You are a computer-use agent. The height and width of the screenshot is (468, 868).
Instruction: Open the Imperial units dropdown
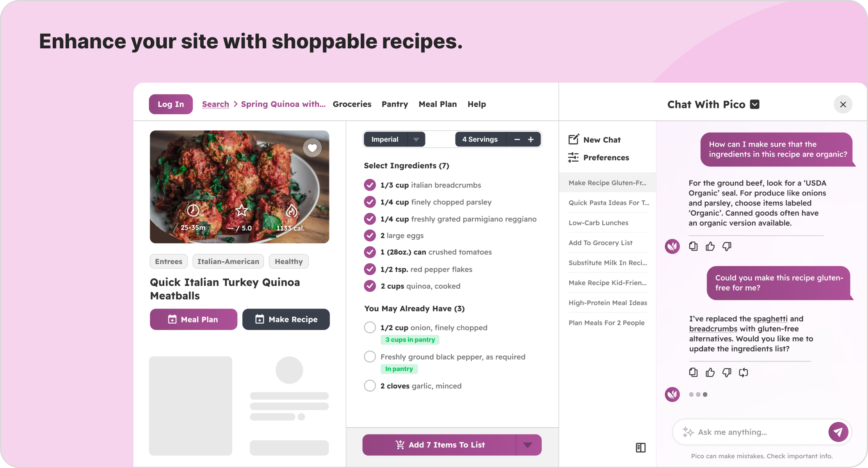(x=416, y=139)
